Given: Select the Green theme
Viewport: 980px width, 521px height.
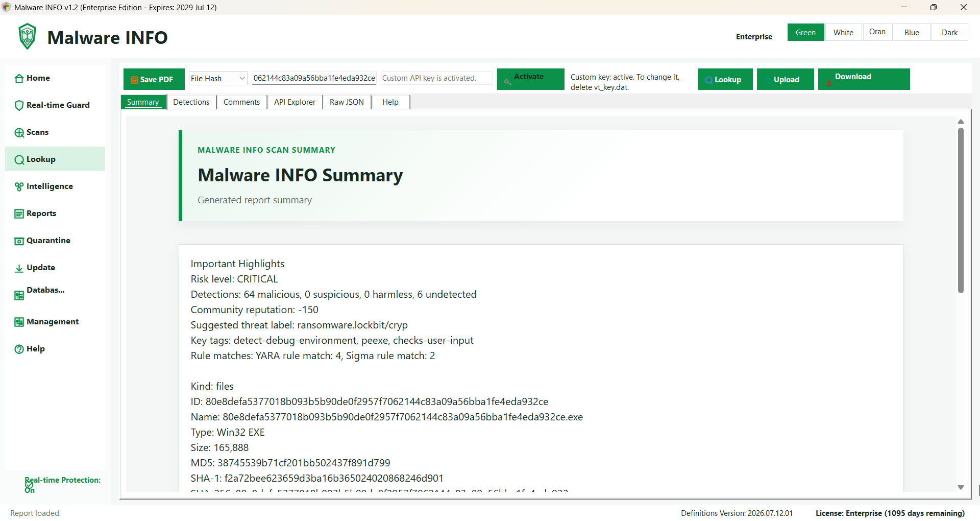Looking at the screenshot, I should [805, 32].
